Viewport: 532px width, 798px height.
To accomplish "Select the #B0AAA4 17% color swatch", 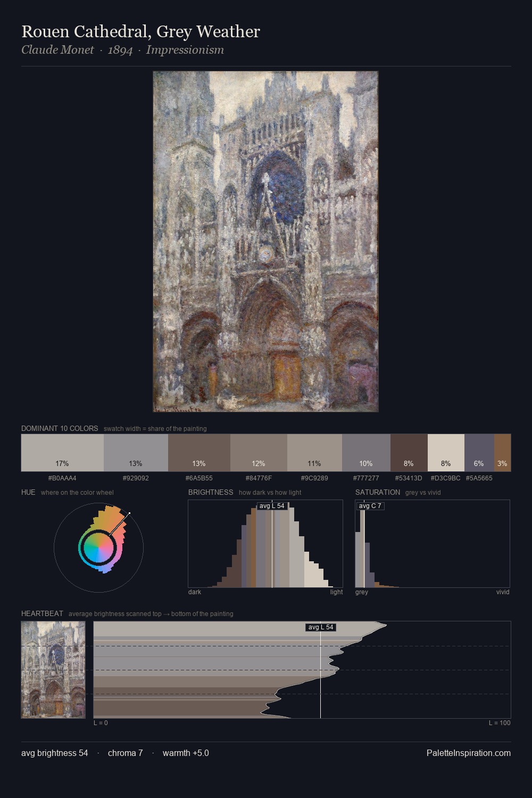I will click(62, 453).
